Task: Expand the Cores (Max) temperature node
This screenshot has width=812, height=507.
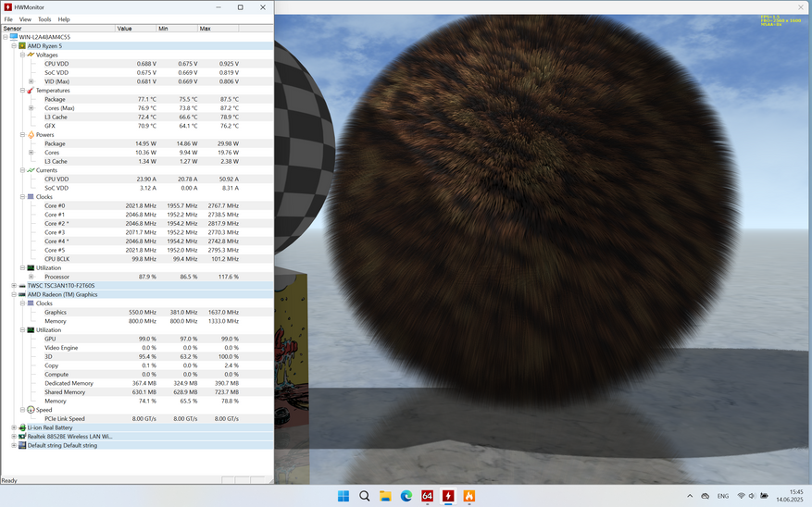Action: coord(31,108)
